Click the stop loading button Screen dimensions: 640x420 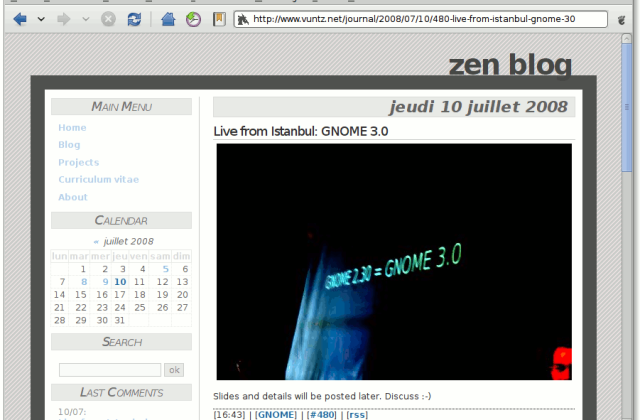pyautogui.click(x=108, y=19)
